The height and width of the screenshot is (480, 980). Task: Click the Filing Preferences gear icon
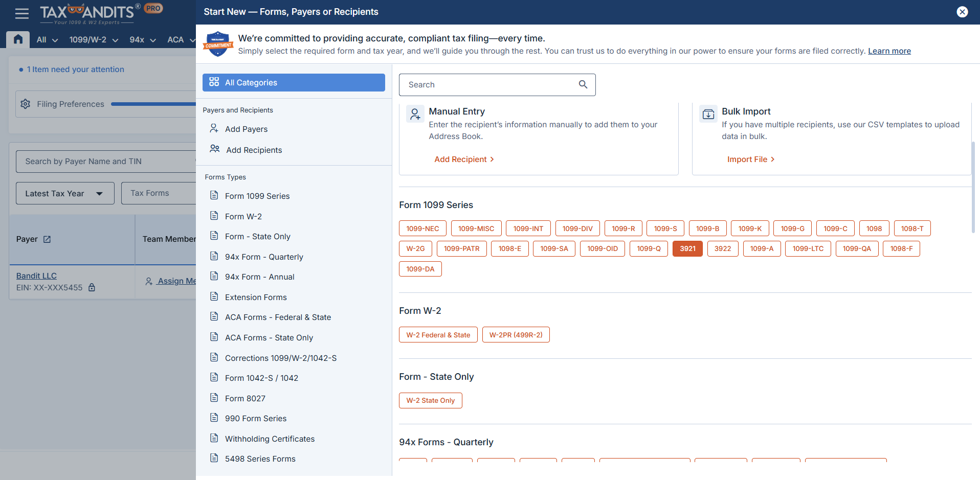tap(26, 104)
